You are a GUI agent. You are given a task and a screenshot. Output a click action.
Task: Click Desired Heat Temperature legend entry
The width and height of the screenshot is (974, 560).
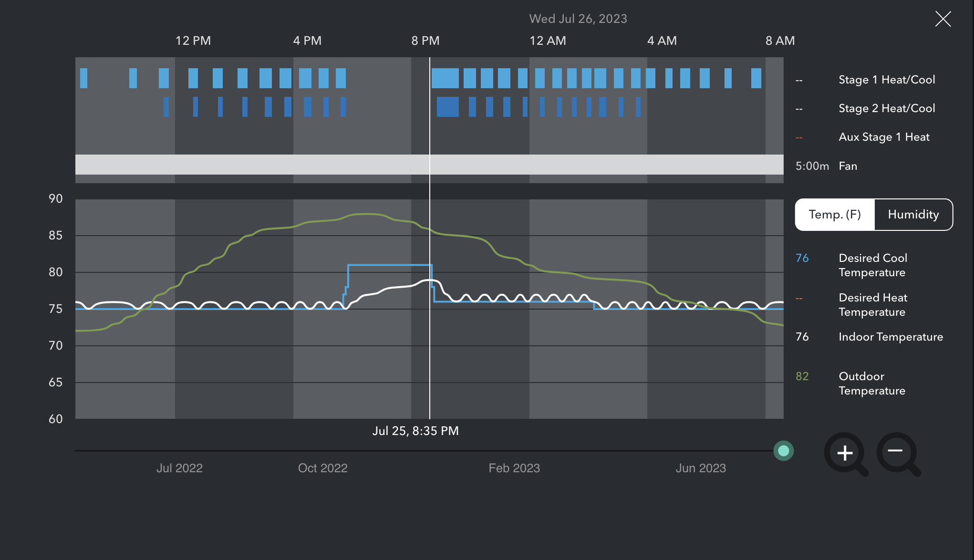(872, 305)
